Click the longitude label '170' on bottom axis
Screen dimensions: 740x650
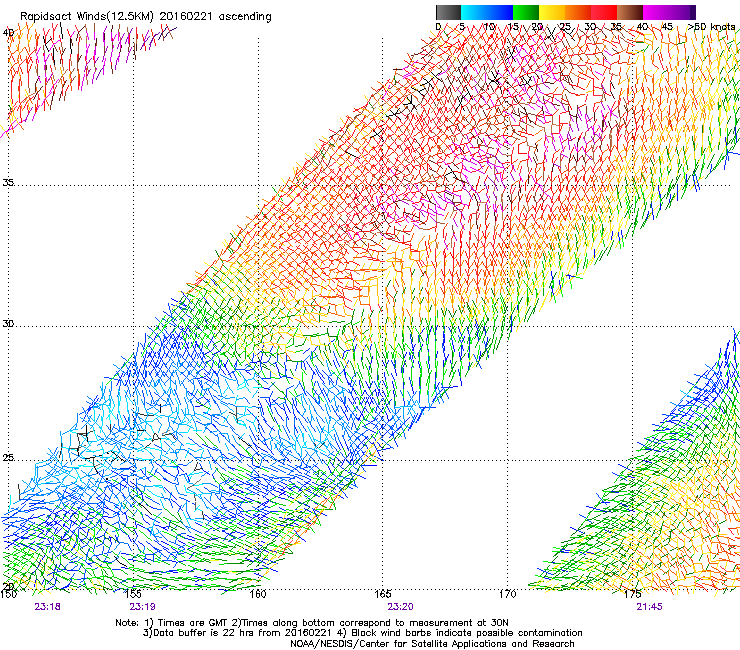tap(507, 594)
